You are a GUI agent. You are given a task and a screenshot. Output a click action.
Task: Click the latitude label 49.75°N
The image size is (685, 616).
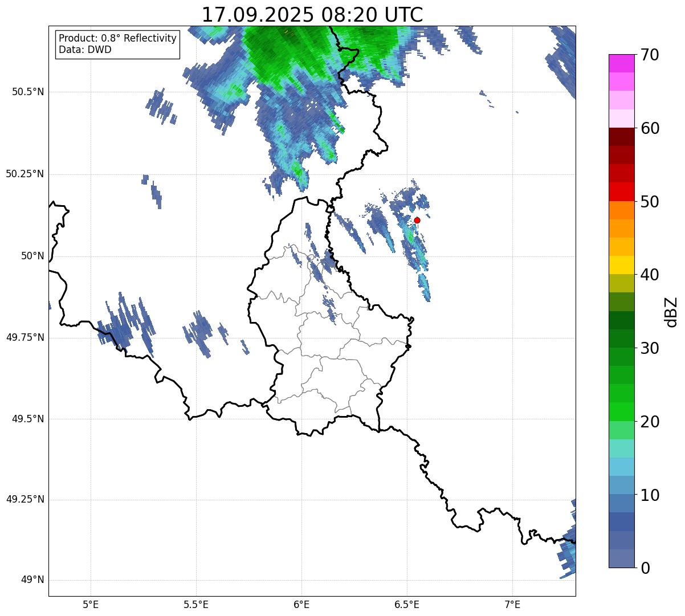(25, 337)
